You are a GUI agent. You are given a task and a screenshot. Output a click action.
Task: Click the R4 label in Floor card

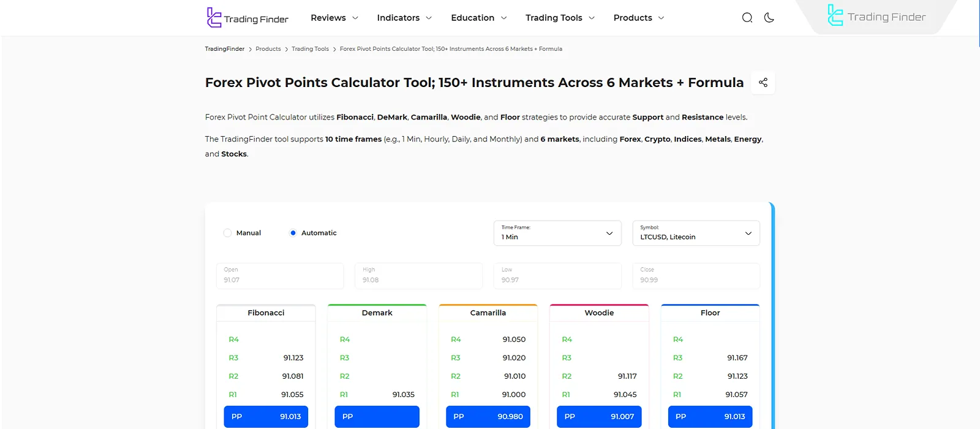pyautogui.click(x=678, y=340)
